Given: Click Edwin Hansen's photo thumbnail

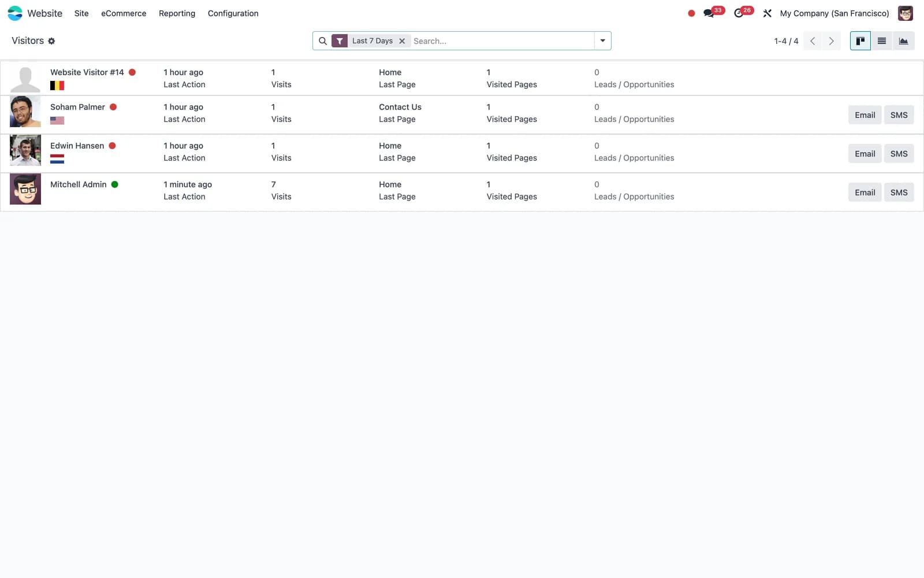Looking at the screenshot, I should pyautogui.click(x=25, y=150).
